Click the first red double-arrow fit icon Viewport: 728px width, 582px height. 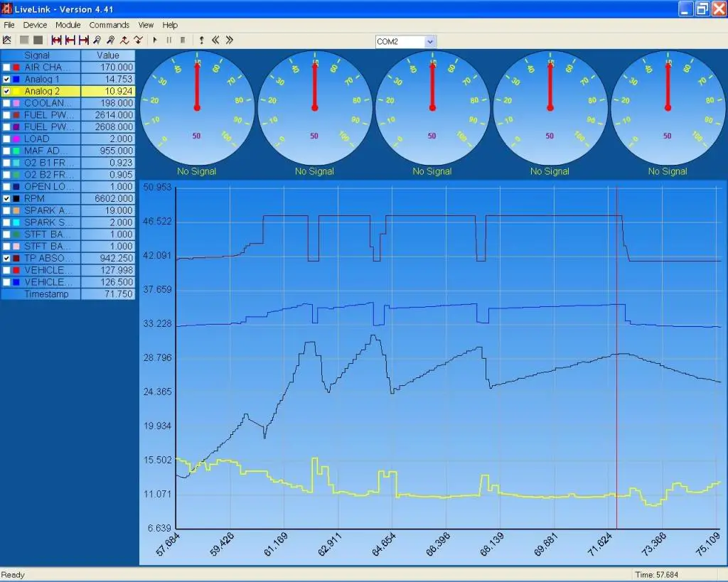click(56, 41)
